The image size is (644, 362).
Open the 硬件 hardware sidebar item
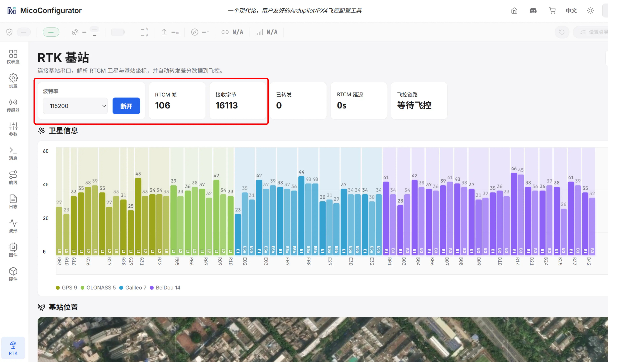pyautogui.click(x=13, y=274)
